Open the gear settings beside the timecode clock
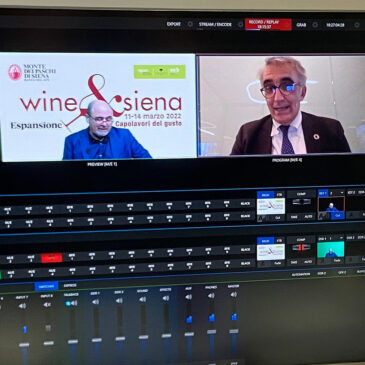365x365 pixels. 357,25
